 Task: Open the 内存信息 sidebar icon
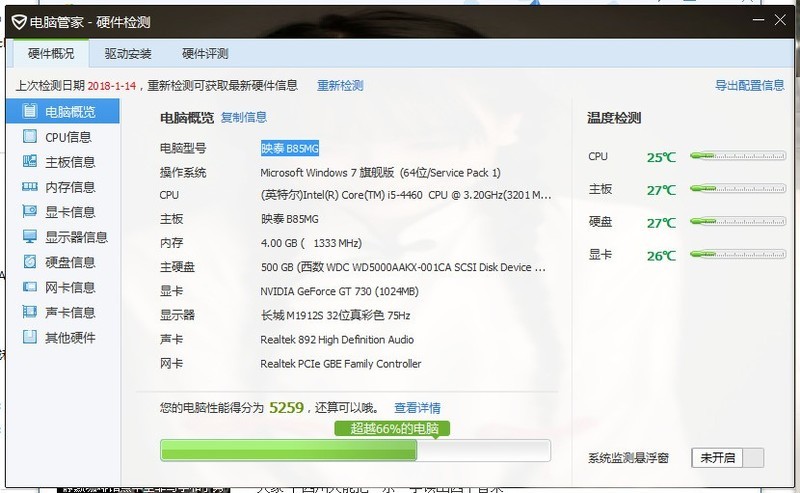click(30, 187)
